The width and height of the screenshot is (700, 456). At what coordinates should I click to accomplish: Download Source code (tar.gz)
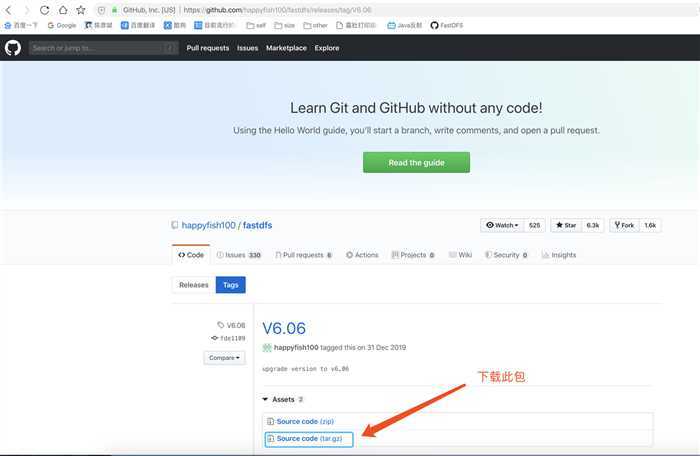(x=309, y=439)
